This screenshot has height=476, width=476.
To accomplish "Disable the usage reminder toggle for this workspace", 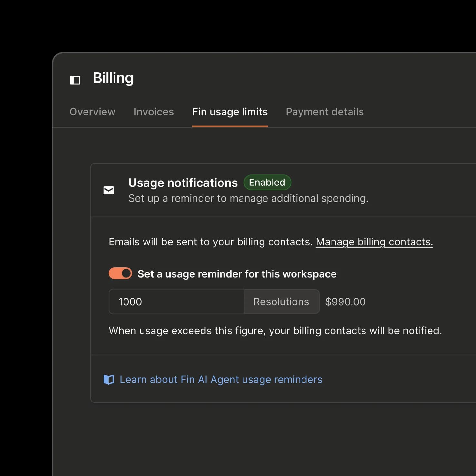I will click(120, 273).
